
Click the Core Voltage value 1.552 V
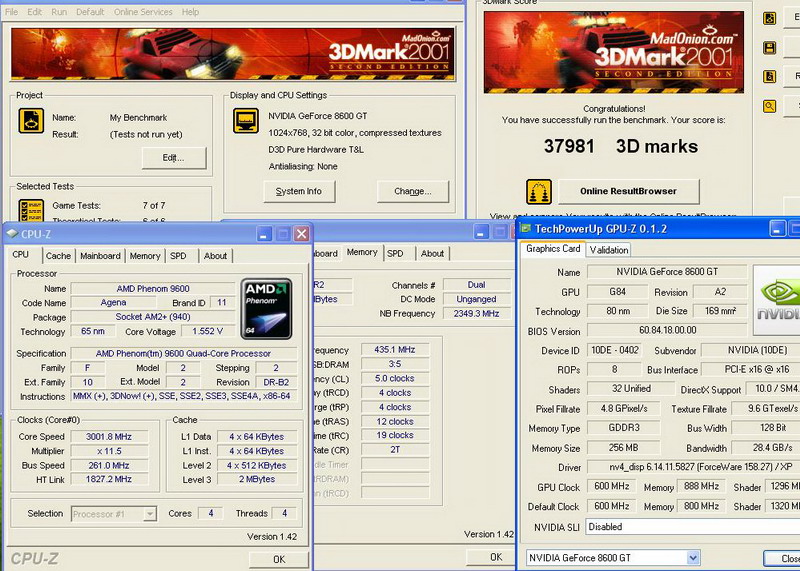[x=207, y=331]
